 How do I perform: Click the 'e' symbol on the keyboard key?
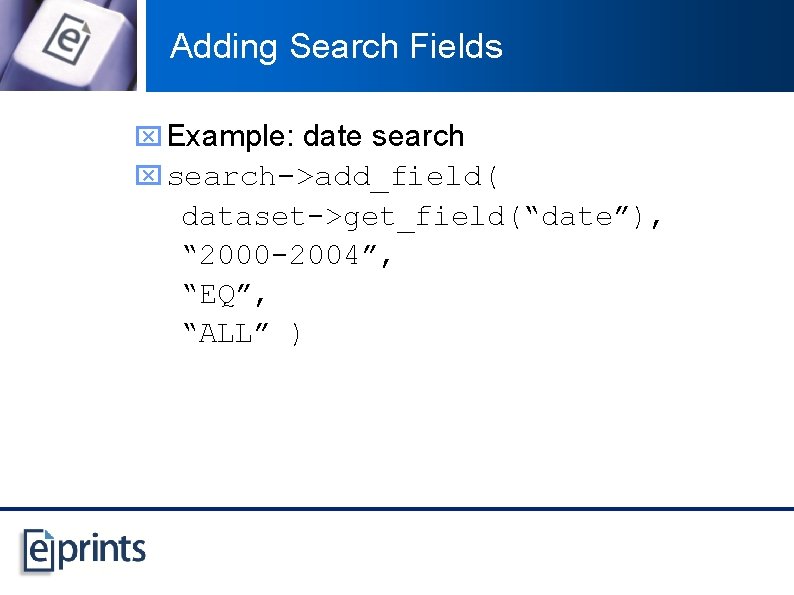(x=67, y=39)
